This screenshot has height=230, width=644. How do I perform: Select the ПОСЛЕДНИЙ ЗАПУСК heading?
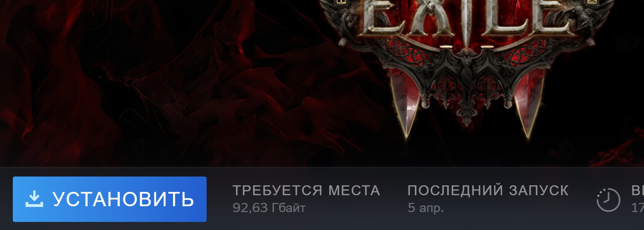[488, 190]
